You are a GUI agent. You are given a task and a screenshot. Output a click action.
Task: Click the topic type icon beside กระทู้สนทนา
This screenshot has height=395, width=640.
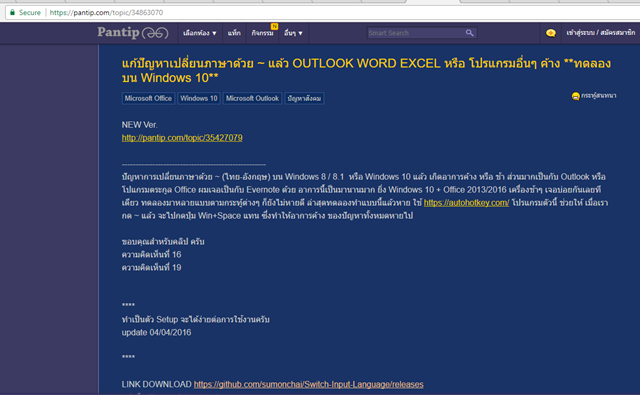576,96
